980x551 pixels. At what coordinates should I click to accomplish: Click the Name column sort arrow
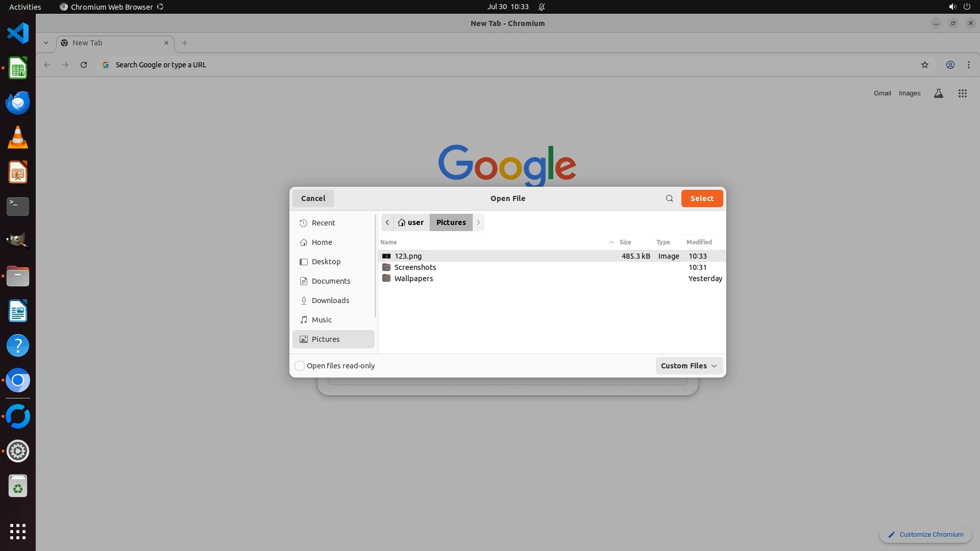[611, 242]
